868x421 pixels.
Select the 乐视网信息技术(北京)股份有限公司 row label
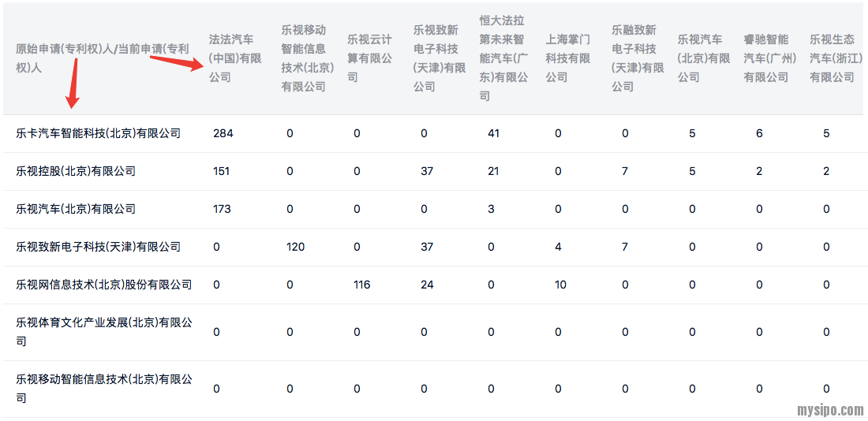(x=104, y=285)
